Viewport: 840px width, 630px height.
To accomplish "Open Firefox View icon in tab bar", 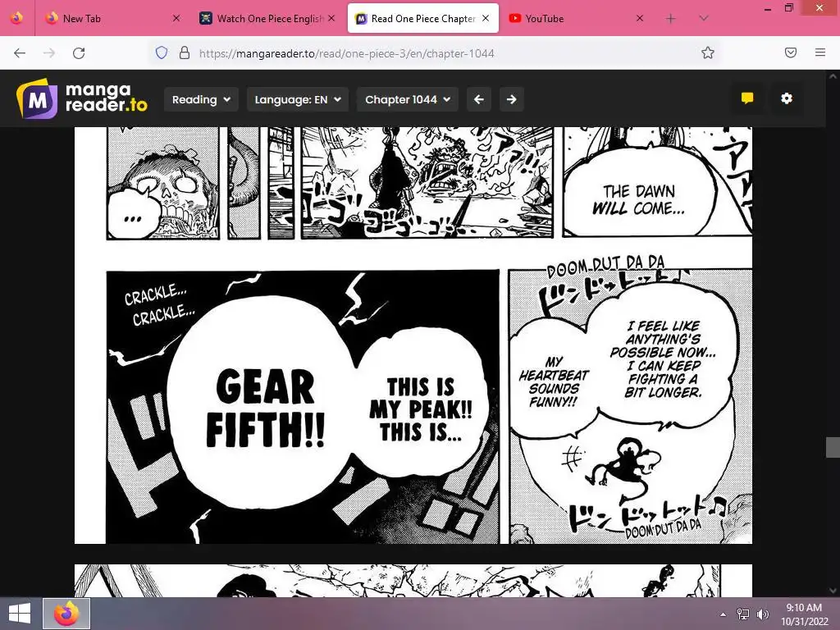I will click(16, 18).
